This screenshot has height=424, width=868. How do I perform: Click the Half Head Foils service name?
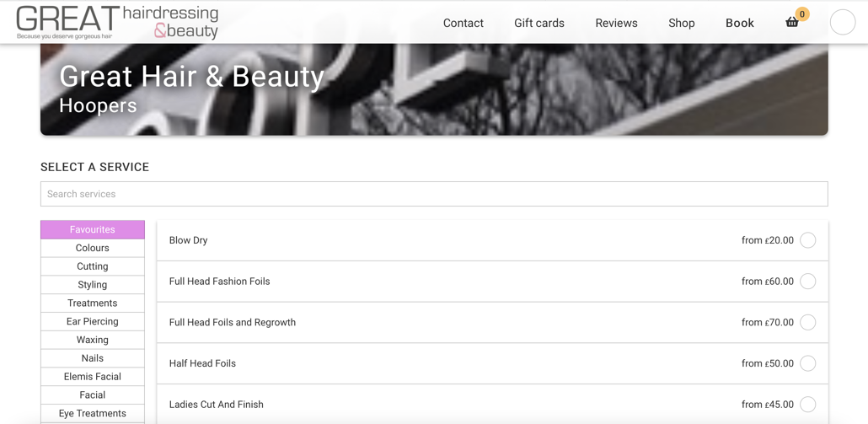coord(202,363)
